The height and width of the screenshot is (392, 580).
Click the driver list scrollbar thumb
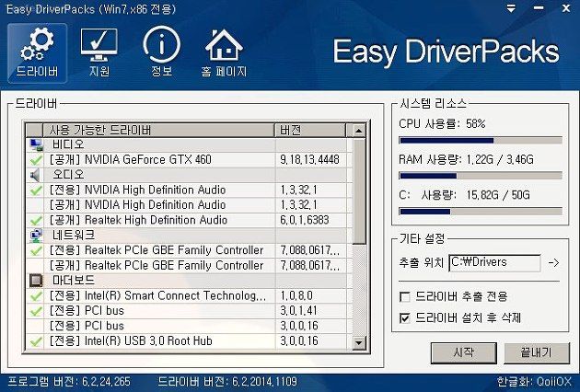(x=359, y=191)
